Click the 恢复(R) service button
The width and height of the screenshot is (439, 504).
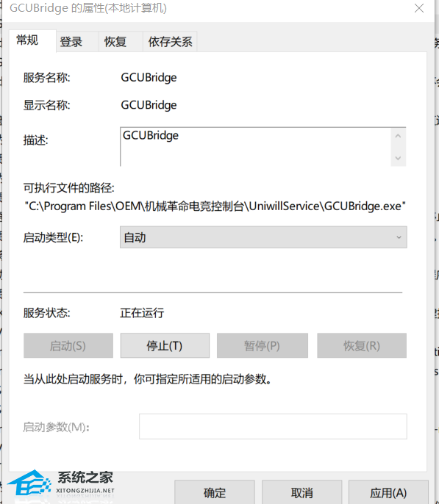[x=362, y=345]
